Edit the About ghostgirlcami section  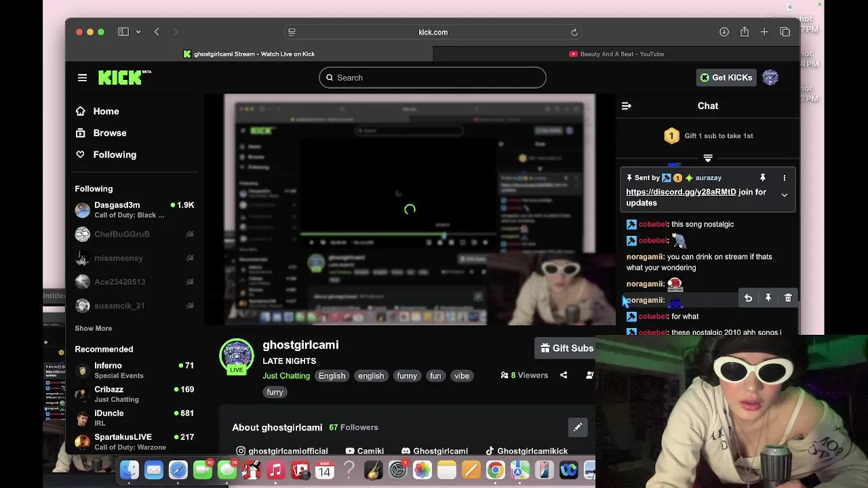[x=577, y=427]
